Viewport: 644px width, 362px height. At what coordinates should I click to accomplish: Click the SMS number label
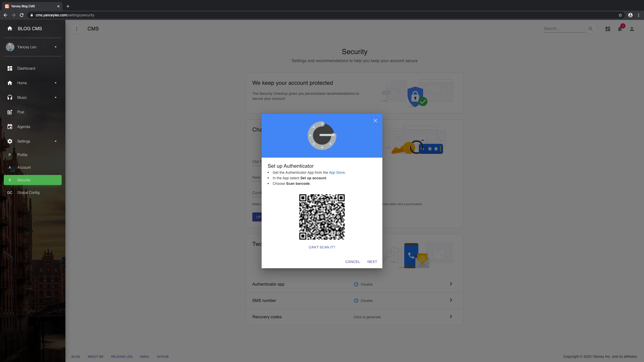point(264,300)
